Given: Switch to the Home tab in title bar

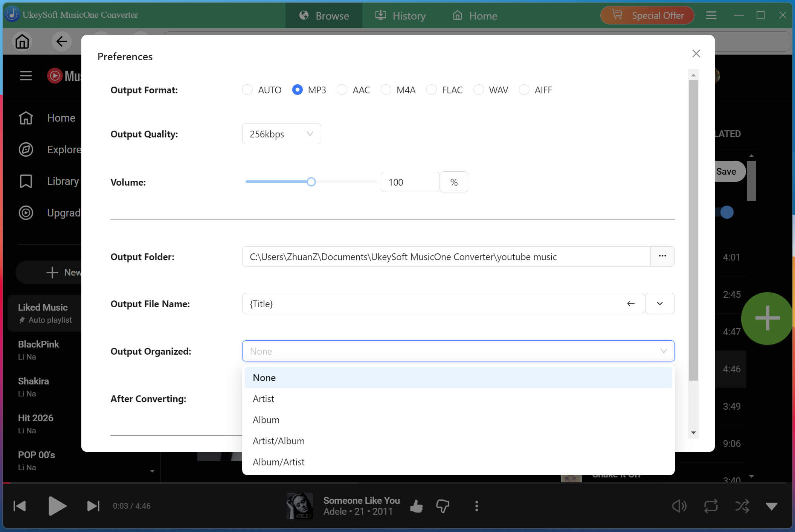Looking at the screenshot, I should (x=475, y=15).
